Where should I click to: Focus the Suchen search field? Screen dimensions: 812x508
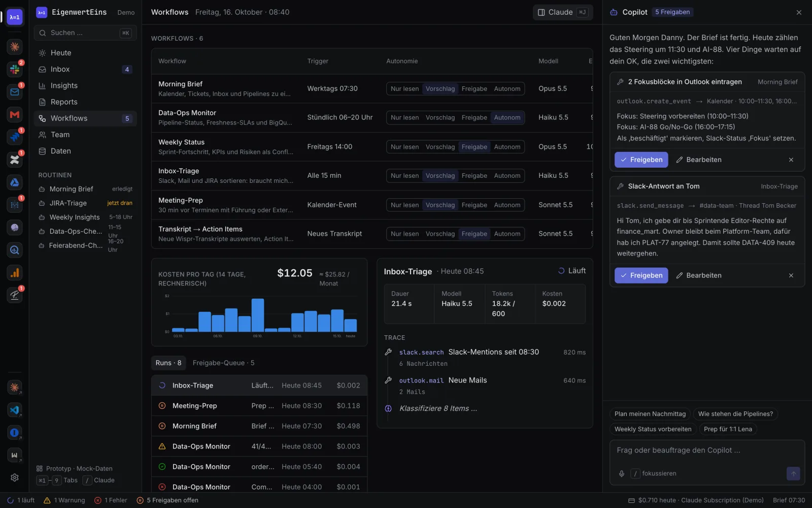click(x=85, y=33)
